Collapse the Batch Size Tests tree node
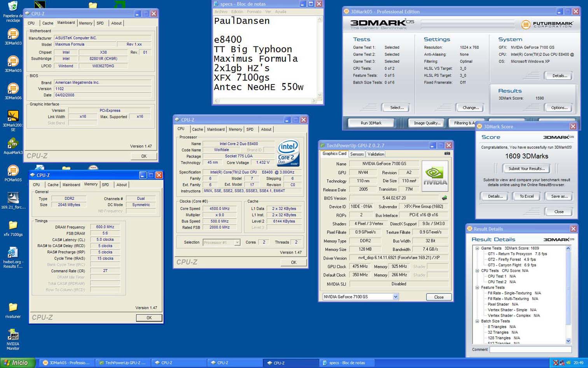This screenshot has height=368, width=588. [x=477, y=321]
